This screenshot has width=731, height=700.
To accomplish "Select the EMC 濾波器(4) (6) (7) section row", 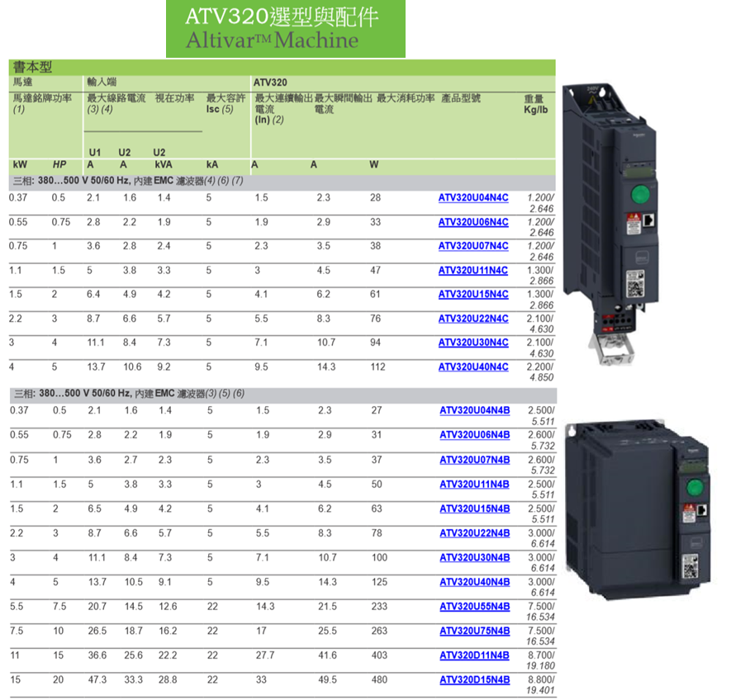I will tap(282, 181).
